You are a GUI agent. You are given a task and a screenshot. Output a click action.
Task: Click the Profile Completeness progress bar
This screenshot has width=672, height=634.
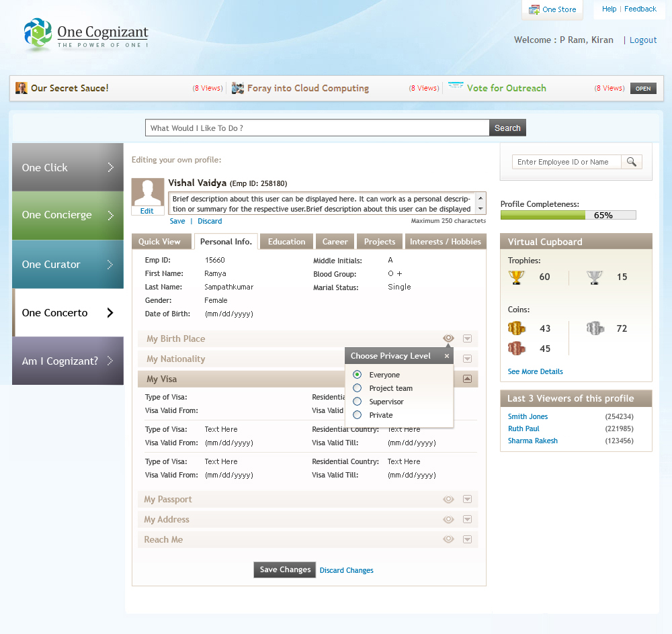tap(568, 215)
